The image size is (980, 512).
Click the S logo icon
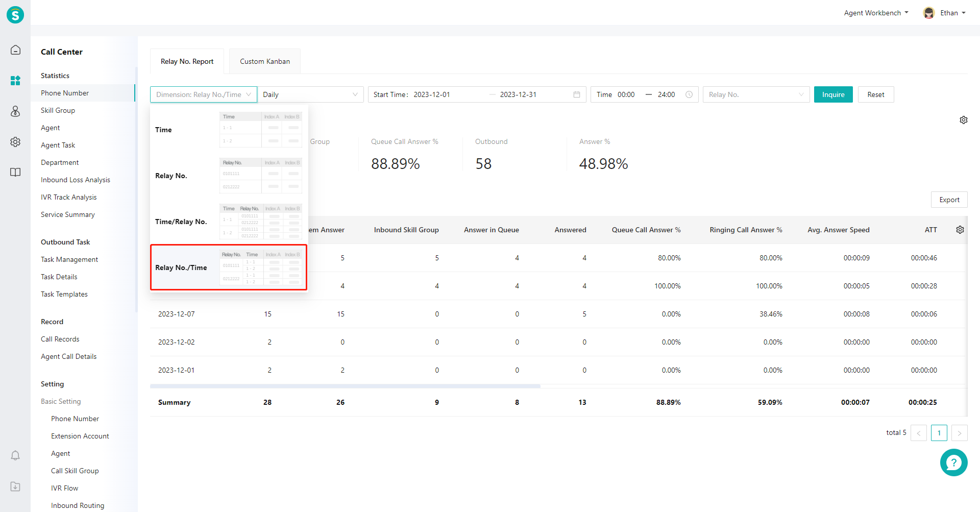[x=15, y=15]
